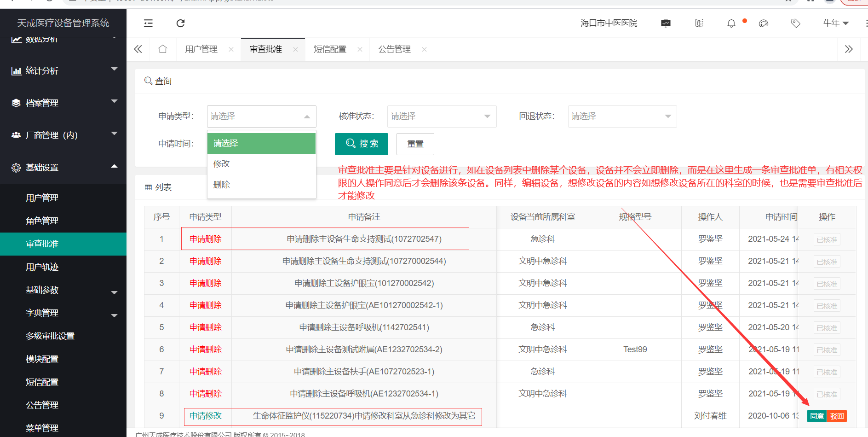This screenshot has width=868, height=437.
Task: Click the 申请备注 column header
Action: coord(364,217)
